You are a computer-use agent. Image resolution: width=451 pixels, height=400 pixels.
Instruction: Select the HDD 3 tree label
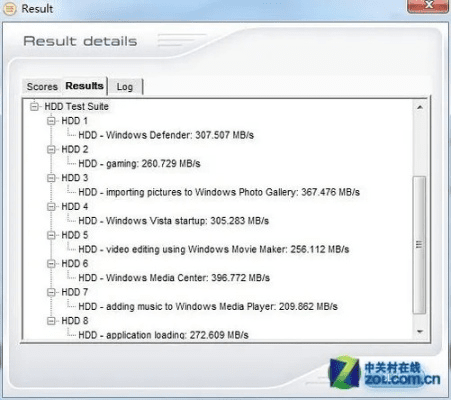[x=75, y=178]
